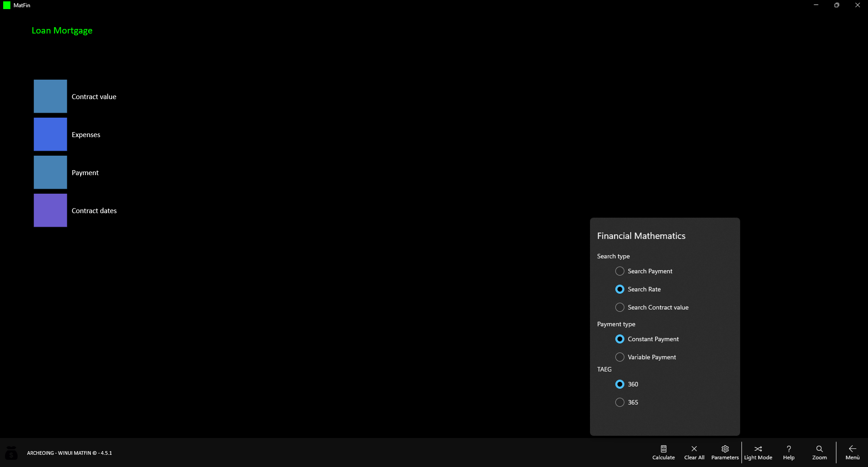Open the Contract dates tile
The height and width of the screenshot is (467, 868).
tap(50, 210)
